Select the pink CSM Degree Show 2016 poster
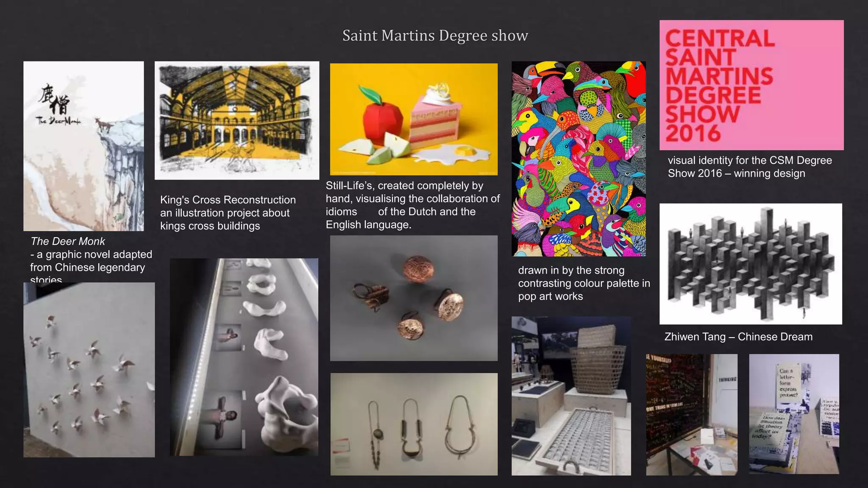868x488 pixels. click(x=751, y=85)
